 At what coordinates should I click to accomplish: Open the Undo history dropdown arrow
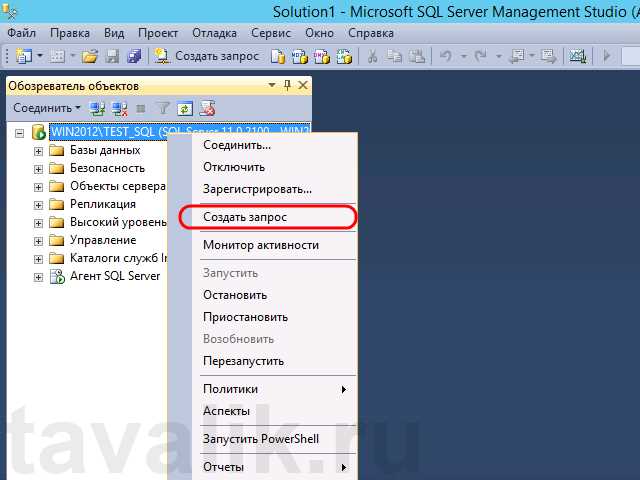pos(464,56)
